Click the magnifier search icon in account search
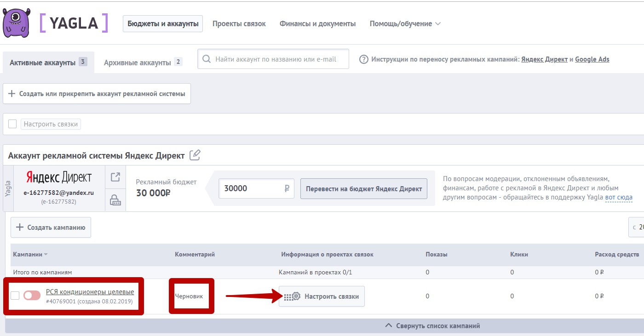The image size is (644, 336). click(x=207, y=59)
